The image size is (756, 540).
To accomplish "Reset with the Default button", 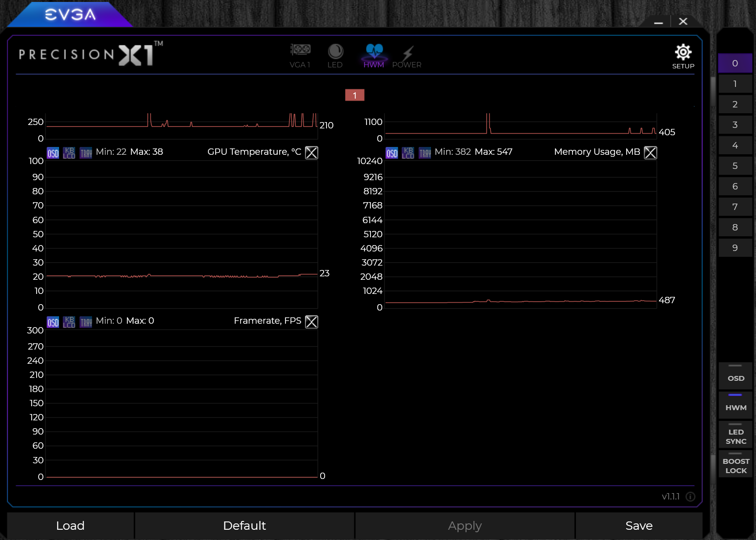I will tap(245, 526).
